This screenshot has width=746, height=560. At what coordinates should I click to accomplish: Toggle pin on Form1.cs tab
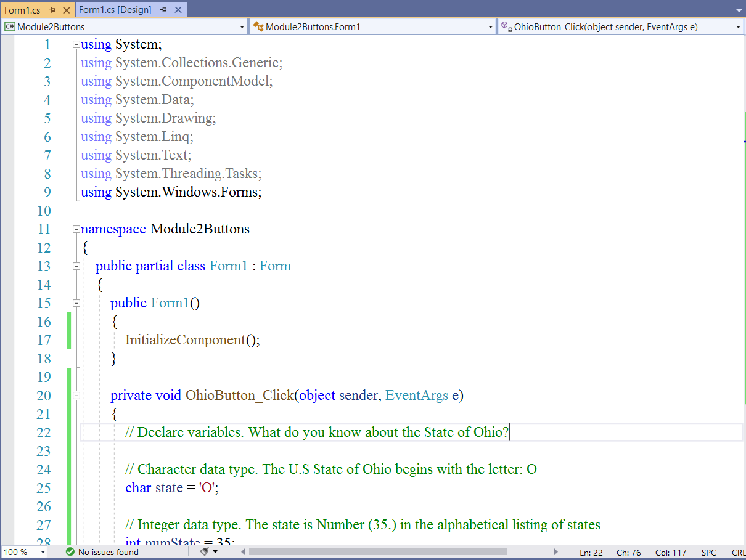52,10
